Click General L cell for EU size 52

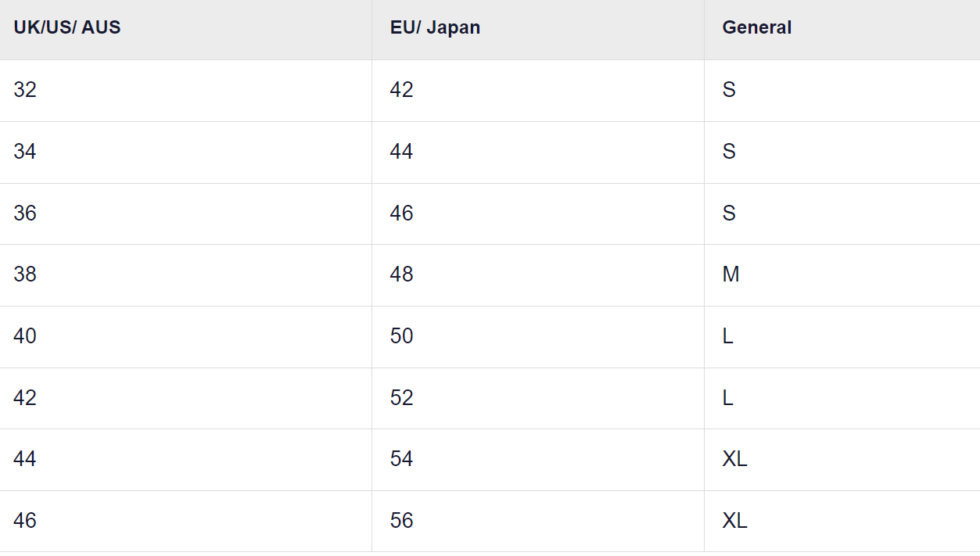click(x=727, y=398)
